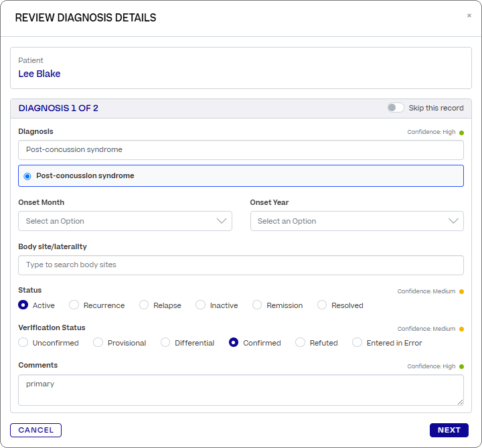Toggle the Skip this record switch

[396, 108]
